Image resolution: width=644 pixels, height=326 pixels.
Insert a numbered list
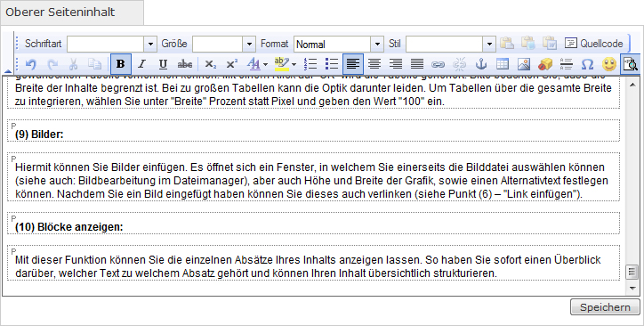[x=310, y=64]
